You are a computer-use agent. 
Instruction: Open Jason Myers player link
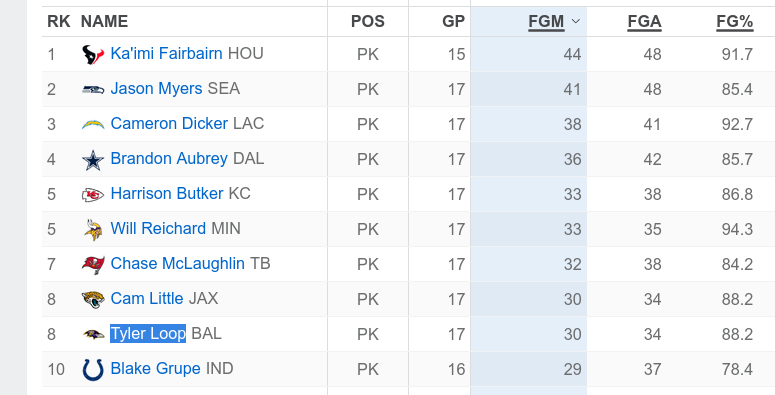coord(156,88)
